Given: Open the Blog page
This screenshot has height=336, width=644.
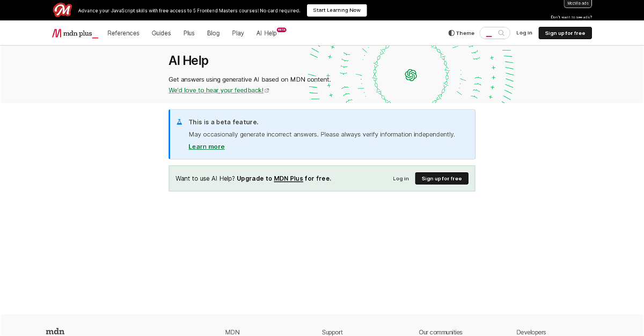Looking at the screenshot, I should click(214, 33).
